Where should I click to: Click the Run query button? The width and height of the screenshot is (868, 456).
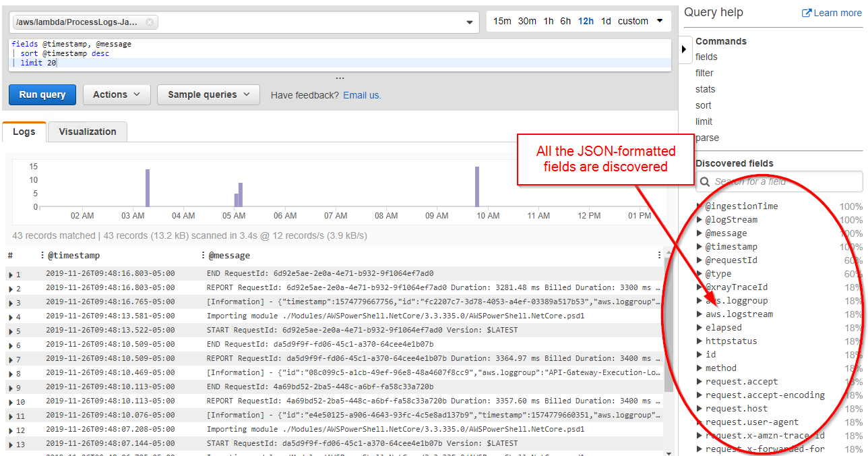(x=42, y=94)
